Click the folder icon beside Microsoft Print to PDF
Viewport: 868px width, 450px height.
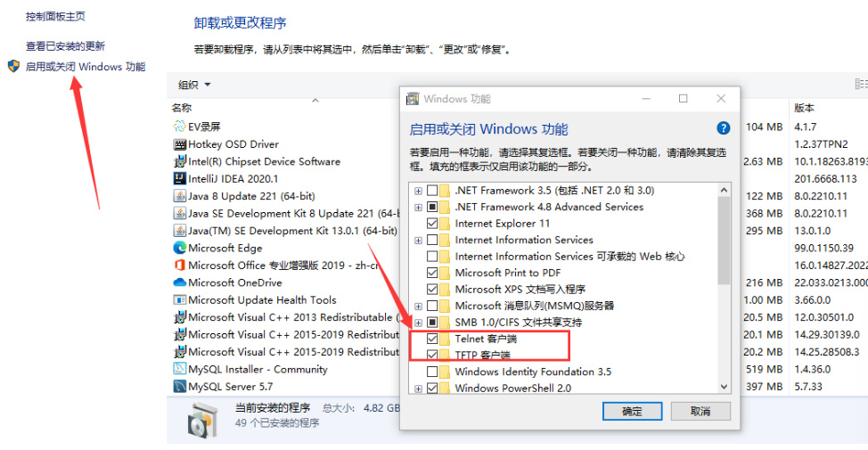445,273
